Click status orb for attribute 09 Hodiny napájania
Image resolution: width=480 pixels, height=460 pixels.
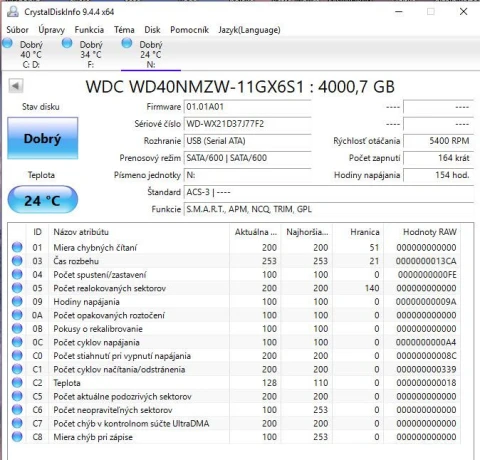[17, 301]
